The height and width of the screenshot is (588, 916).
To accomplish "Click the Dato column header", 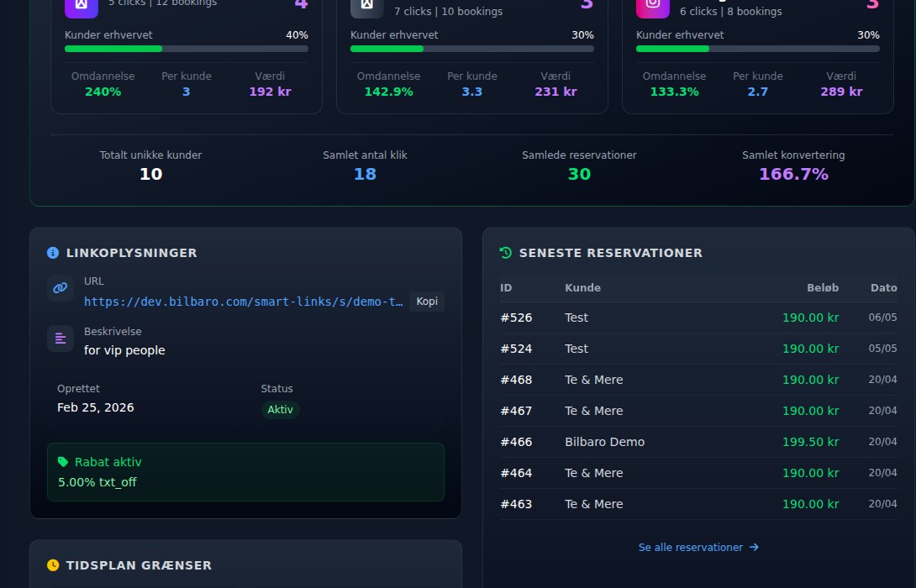I will (884, 288).
